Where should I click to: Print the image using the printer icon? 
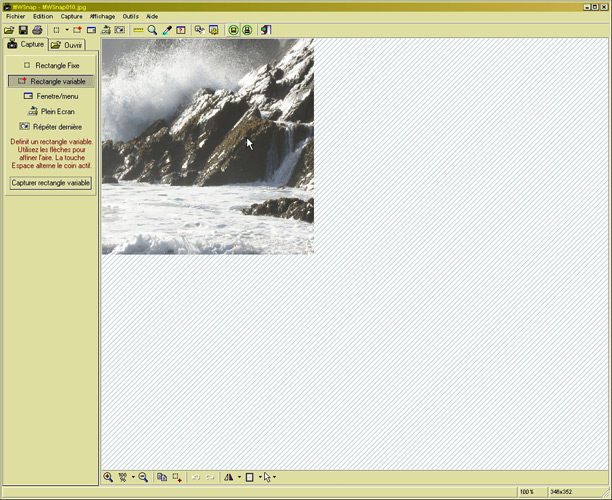pos(37,30)
